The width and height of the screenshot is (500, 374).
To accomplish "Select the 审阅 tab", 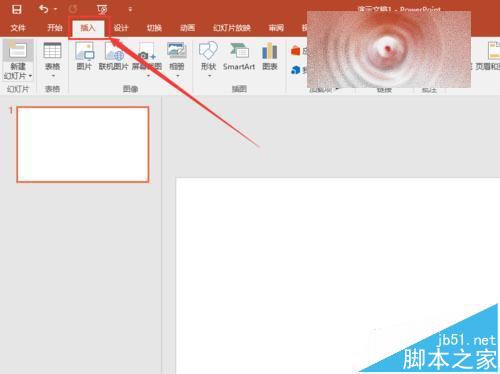I will coord(276,28).
